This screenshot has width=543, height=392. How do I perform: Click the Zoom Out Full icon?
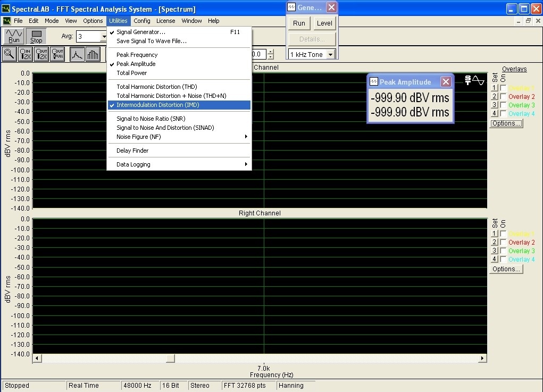pos(57,54)
